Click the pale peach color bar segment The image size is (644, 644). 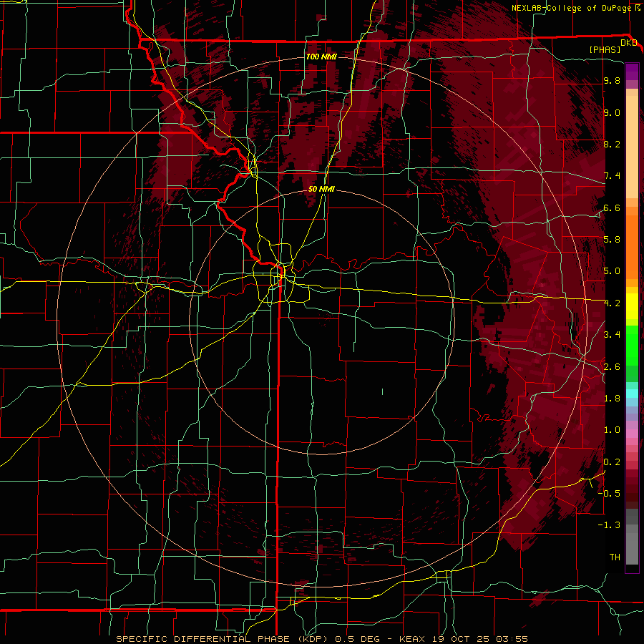tap(632, 148)
